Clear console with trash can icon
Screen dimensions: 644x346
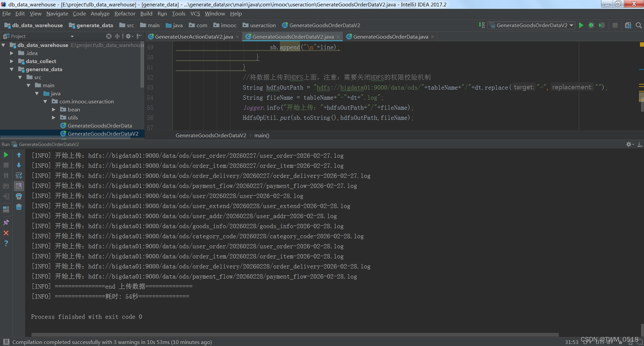(19, 207)
